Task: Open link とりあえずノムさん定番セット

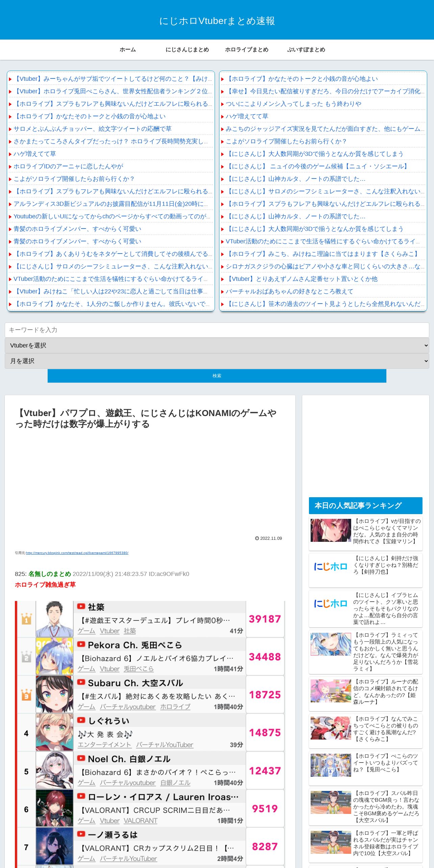Action: (x=302, y=279)
